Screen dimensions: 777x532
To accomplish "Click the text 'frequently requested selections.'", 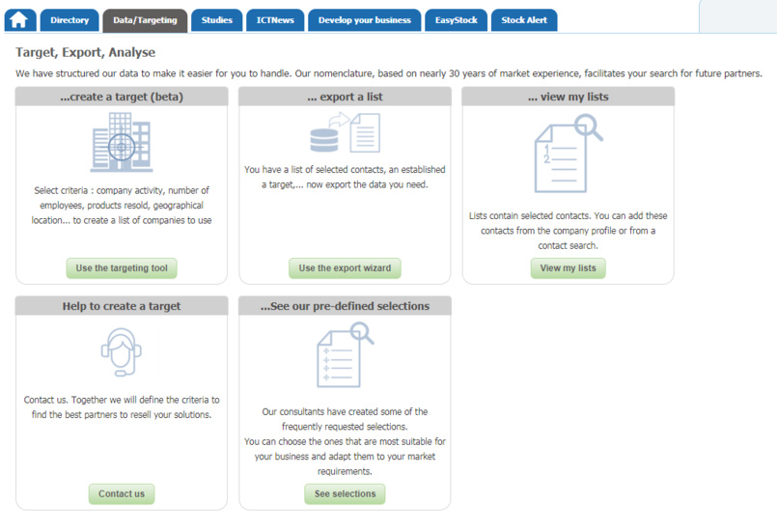I will [x=345, y=427].
